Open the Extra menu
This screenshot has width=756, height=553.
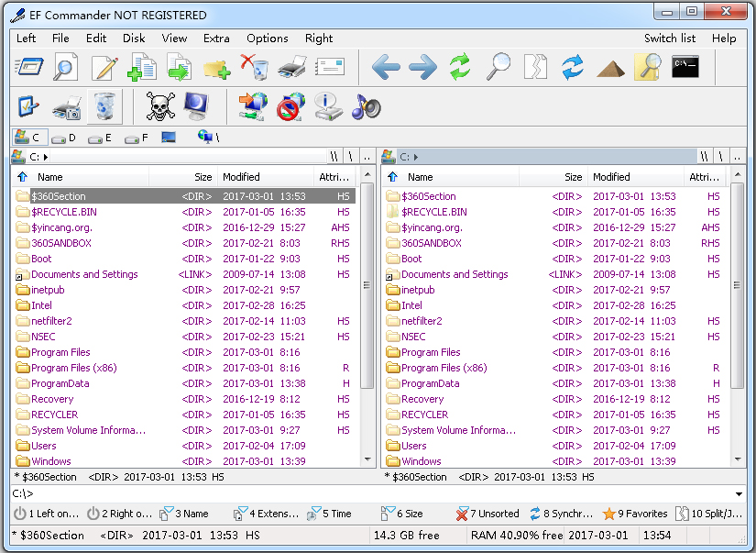point(216,39)
